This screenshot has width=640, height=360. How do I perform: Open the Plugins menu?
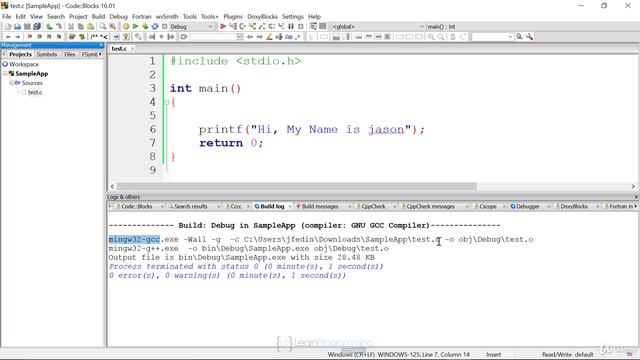click(x=233, y=17)
